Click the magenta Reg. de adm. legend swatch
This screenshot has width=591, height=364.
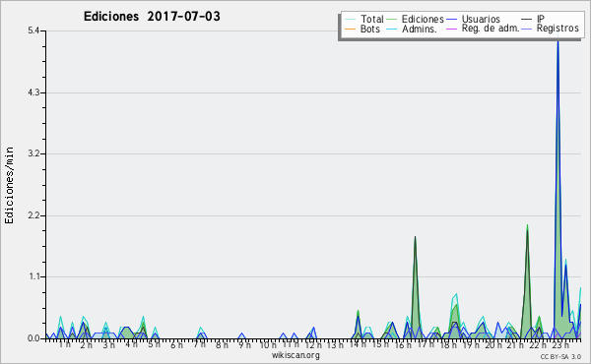click(451, 29)
